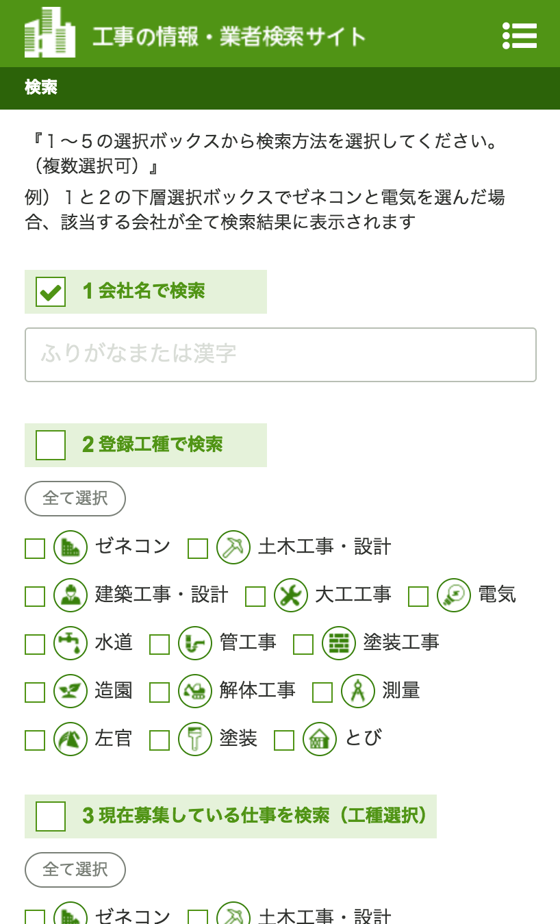
Task: Click the 造園 plant icon
Action: (71, 691)
